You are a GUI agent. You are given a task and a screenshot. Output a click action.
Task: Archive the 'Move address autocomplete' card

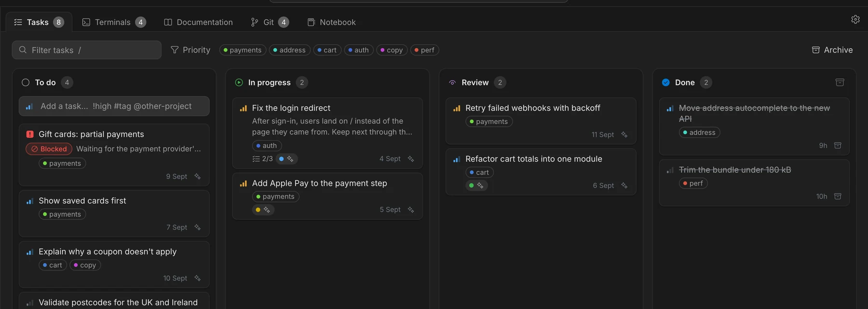(x=838, y=146)
